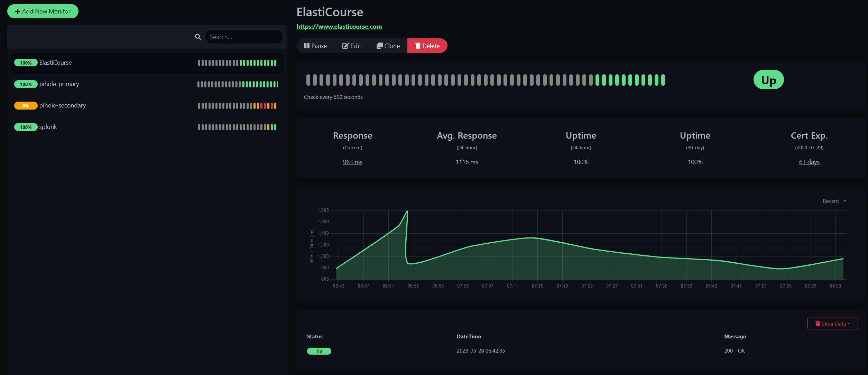Click the 1116 ms average response value
Viewport: 868px width, 375px height.
(x=467, y=162)
